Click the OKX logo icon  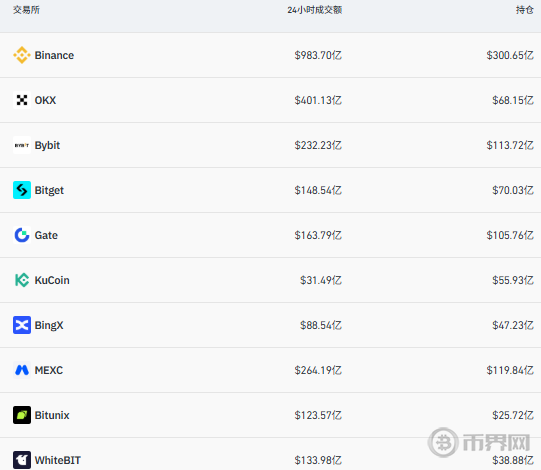point(22,100)
